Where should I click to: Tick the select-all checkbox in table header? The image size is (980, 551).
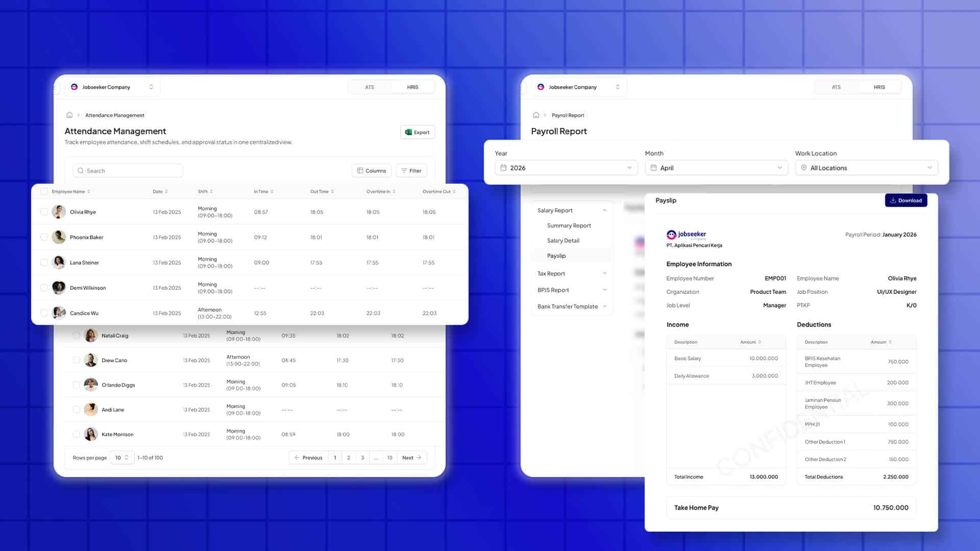tap(44, 192)
